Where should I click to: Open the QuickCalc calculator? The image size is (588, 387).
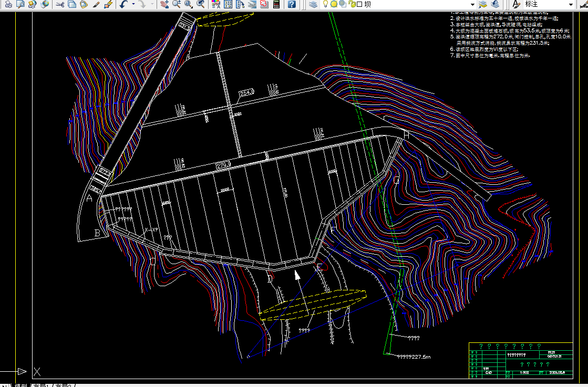(x=276, y=5)
